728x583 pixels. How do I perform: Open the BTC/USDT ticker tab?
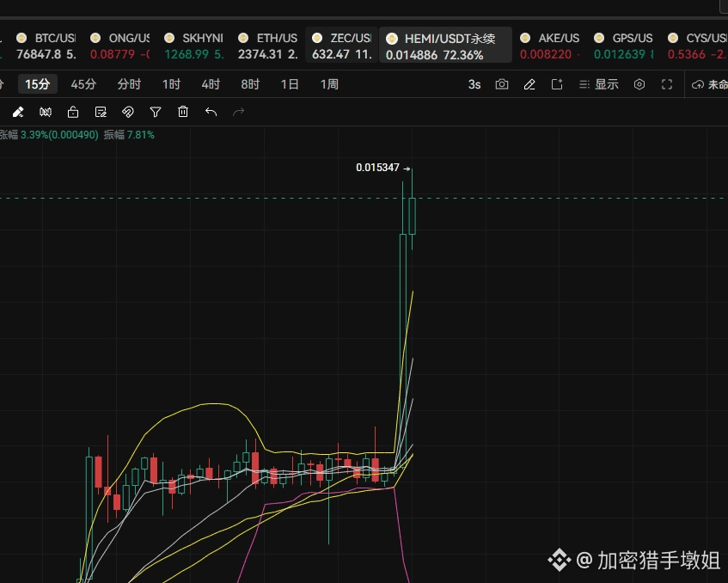(x=46, y=46)
